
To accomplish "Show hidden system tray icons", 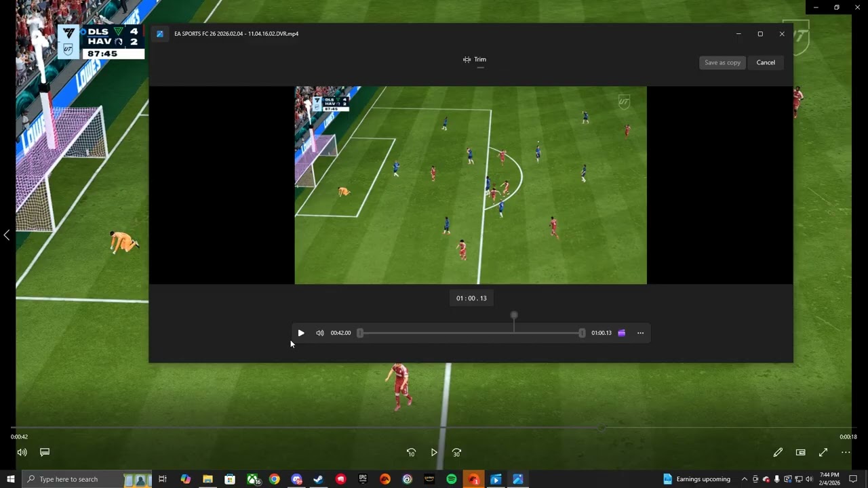I will [744, 479].
